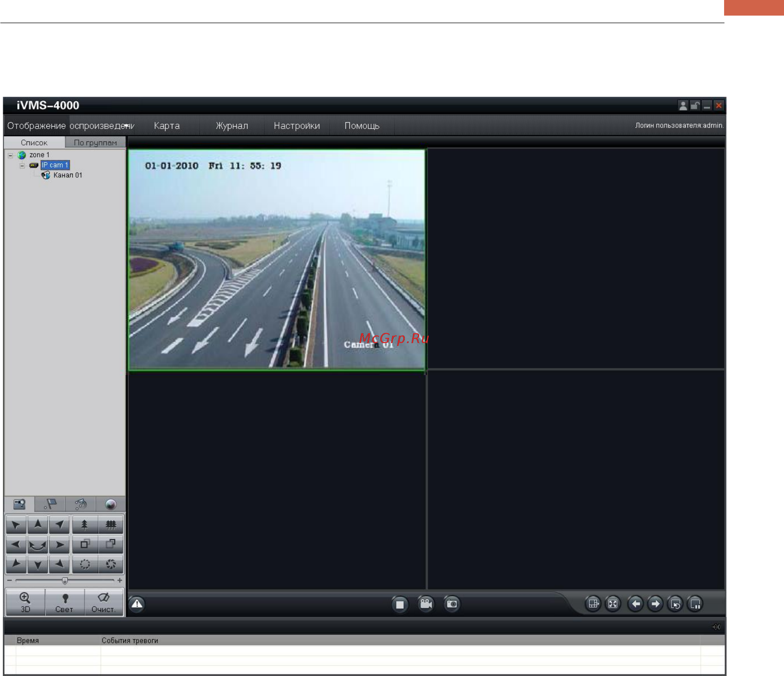Start auto-switch cycle icon

click(676, 604)
